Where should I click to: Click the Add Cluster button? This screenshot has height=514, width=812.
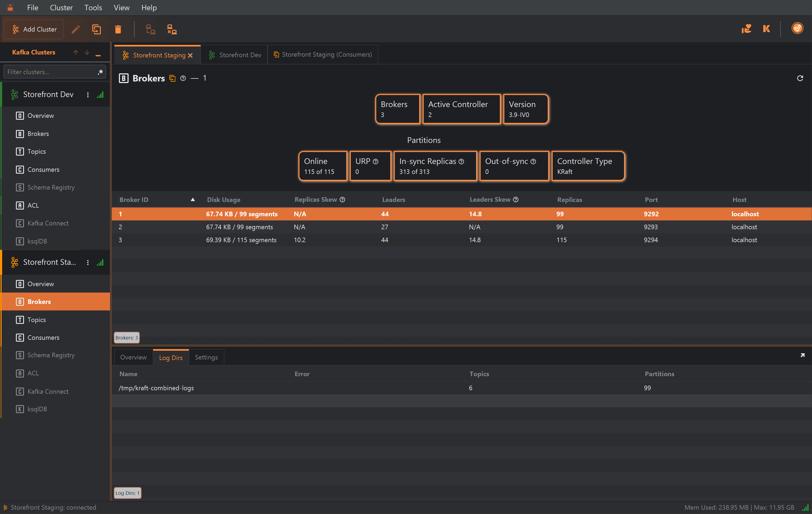(34, 29)
